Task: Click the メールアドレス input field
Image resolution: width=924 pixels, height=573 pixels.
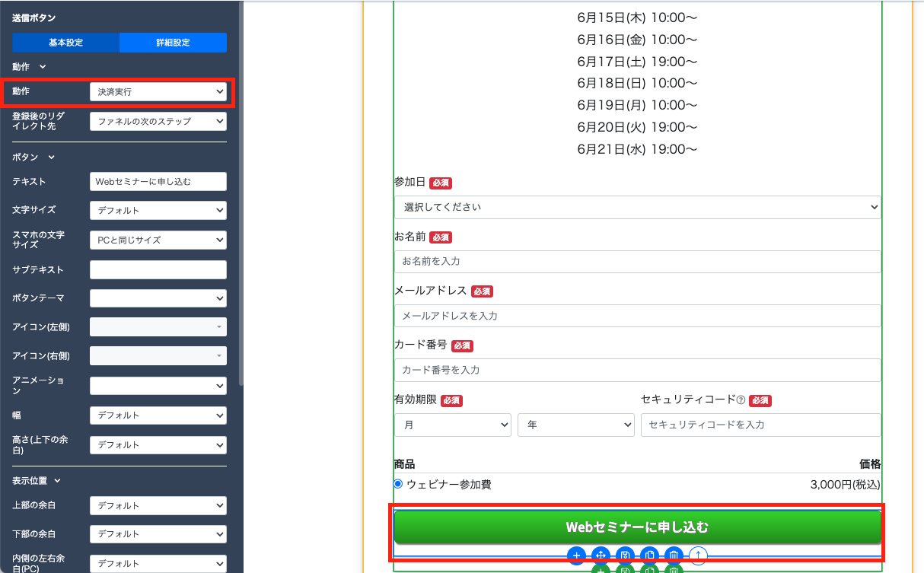Action: (x=636, y=316)
